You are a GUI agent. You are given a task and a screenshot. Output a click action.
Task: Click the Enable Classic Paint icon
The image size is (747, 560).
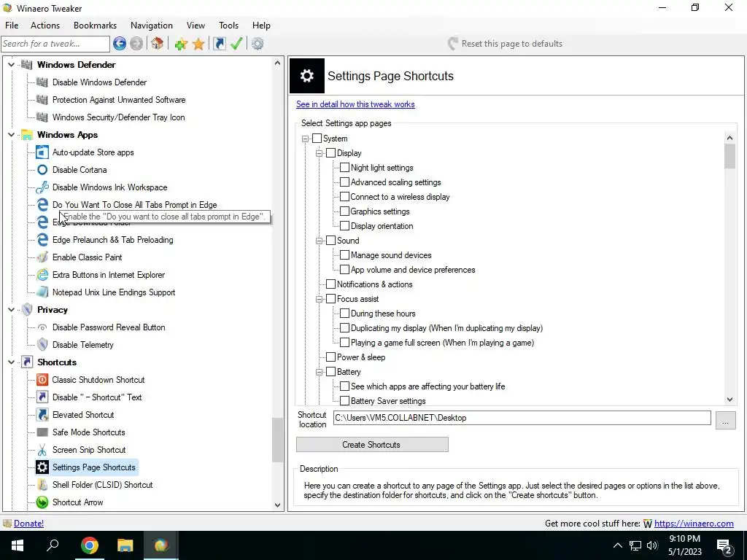42,257
